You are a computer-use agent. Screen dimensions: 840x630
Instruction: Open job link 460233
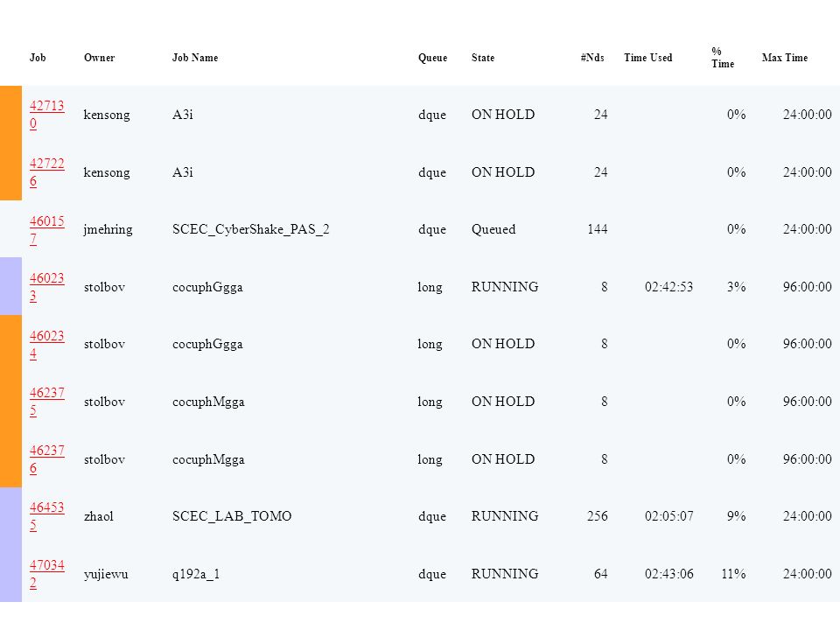(x=46, y=287)
